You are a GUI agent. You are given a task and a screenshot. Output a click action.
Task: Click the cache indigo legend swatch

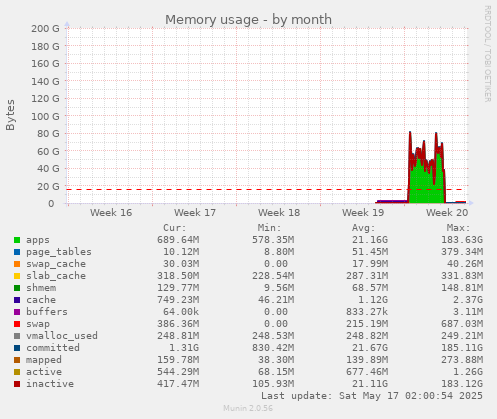point(17,300)
